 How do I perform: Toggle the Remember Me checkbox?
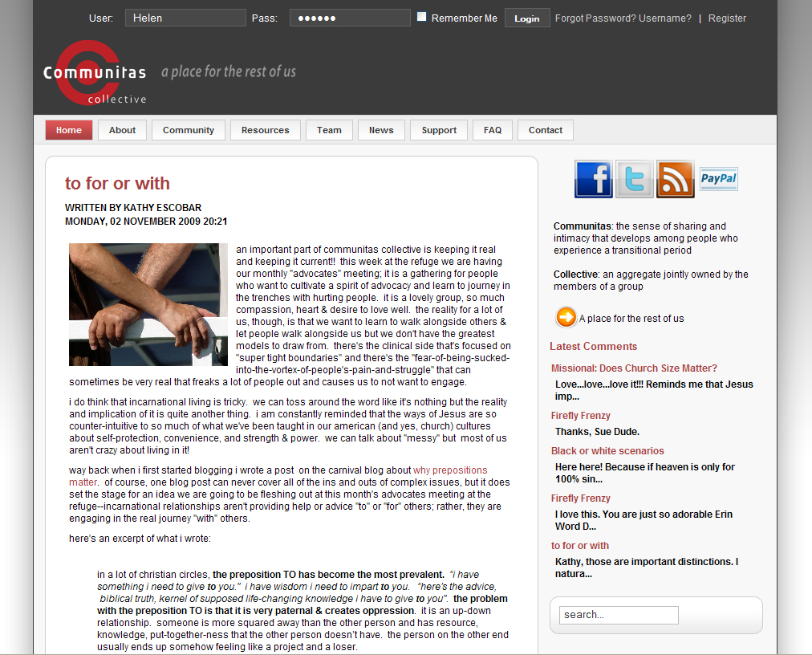point(421,17)
